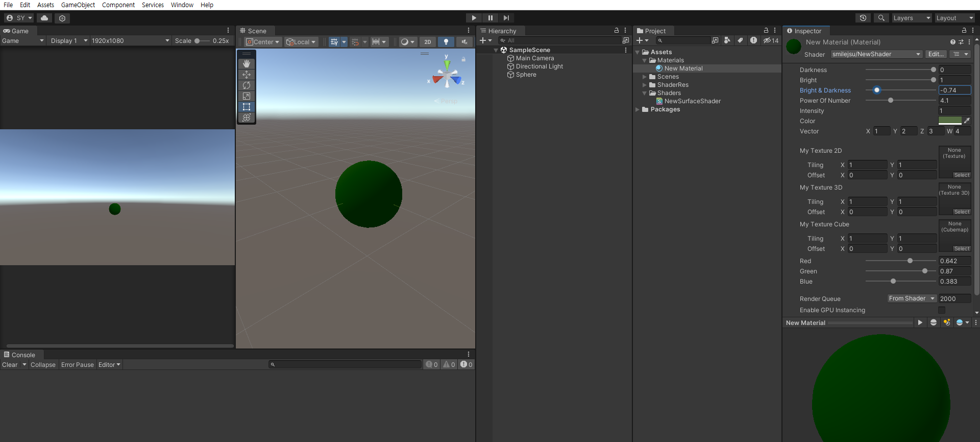Select Sphere in Hierarchy
The height and width of the screenshot is (442, 980).
tap(526, 75)
